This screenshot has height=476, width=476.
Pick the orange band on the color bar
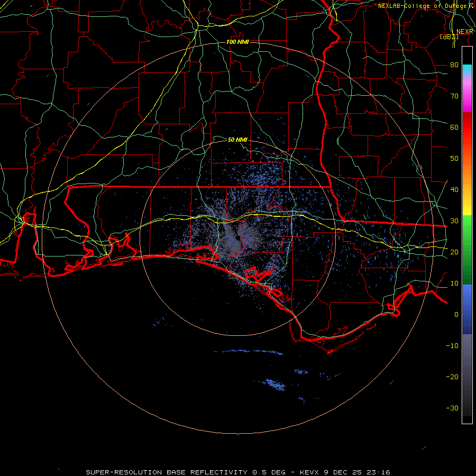467,170
